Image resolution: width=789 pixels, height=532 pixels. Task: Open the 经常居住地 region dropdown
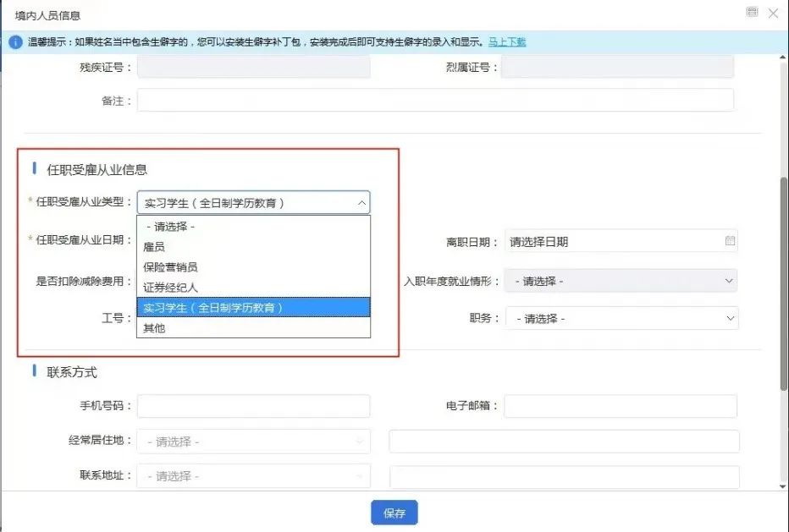tap(254, 442)
